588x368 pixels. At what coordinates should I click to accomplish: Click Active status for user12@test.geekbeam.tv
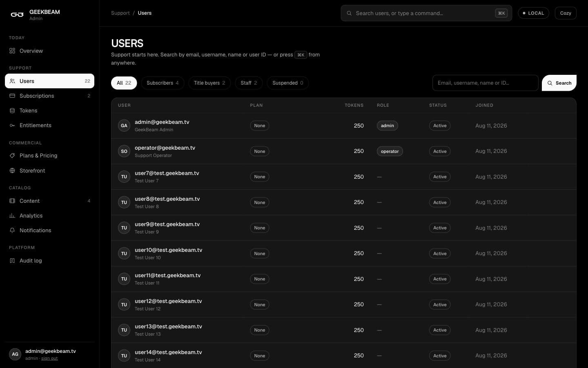click(440, 305)
